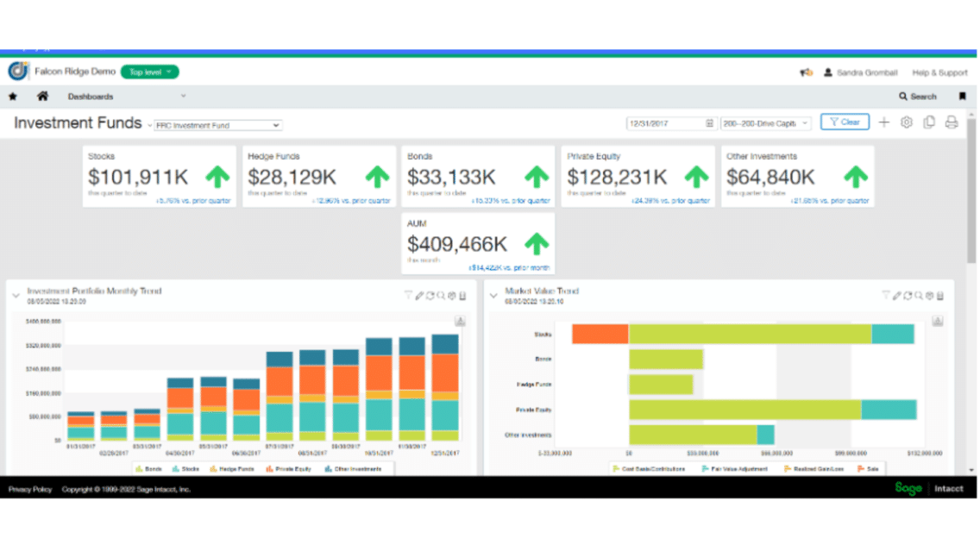
Task: Filter the Investment Portfolio Monthly Trend chart
Action: point(408,296)
